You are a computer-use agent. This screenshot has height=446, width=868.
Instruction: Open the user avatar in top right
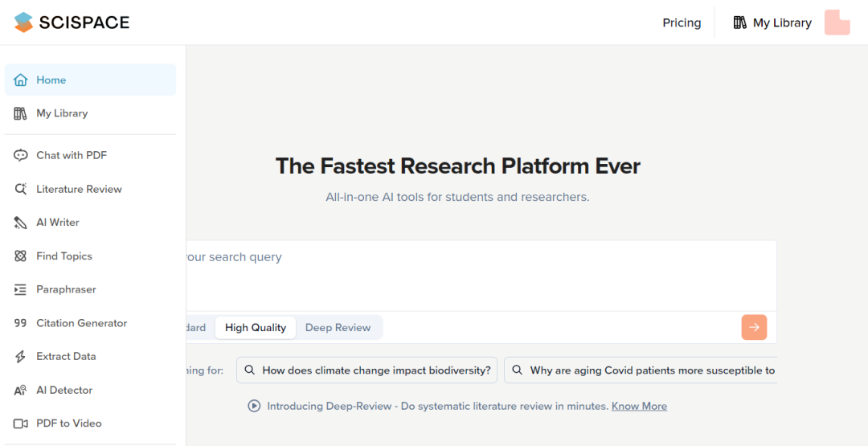click(x=837, y=23)
